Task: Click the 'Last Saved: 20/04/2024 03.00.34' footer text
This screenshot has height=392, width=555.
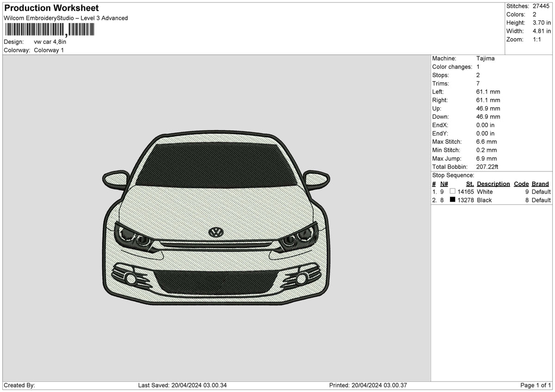Action: pyautogui.click(x=182, y=385)
